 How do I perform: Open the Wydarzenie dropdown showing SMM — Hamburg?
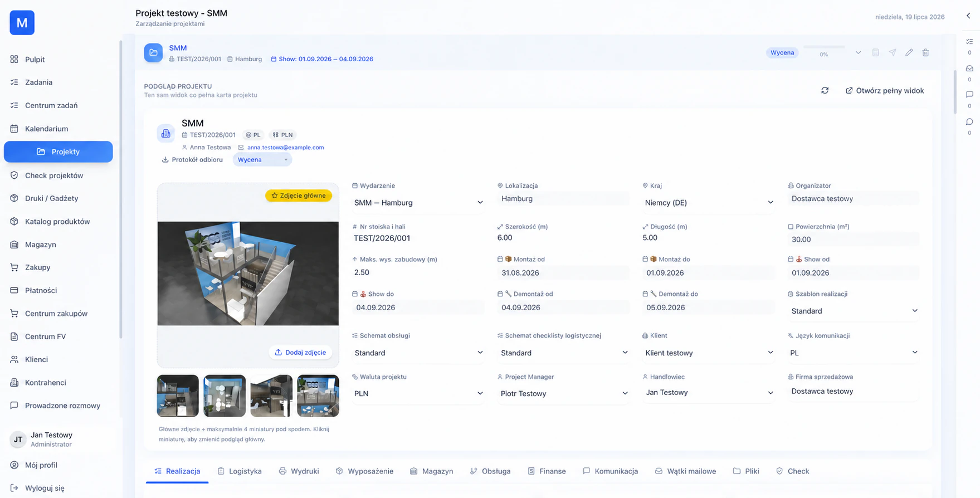pos(418,203)
